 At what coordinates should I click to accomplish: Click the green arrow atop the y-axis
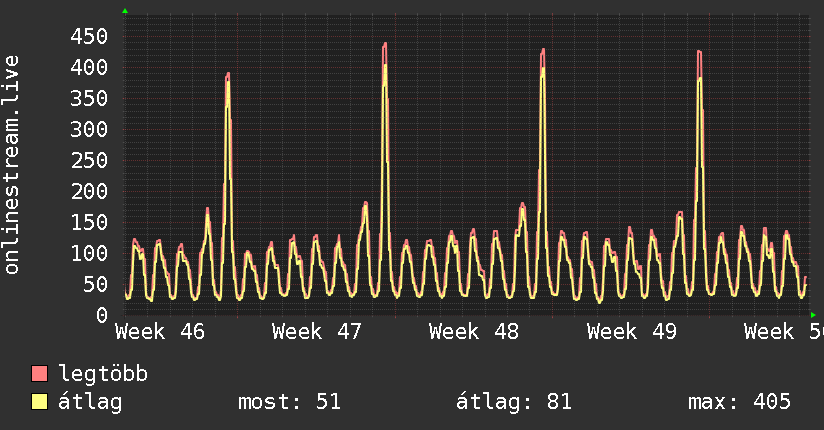pos(125,11)
